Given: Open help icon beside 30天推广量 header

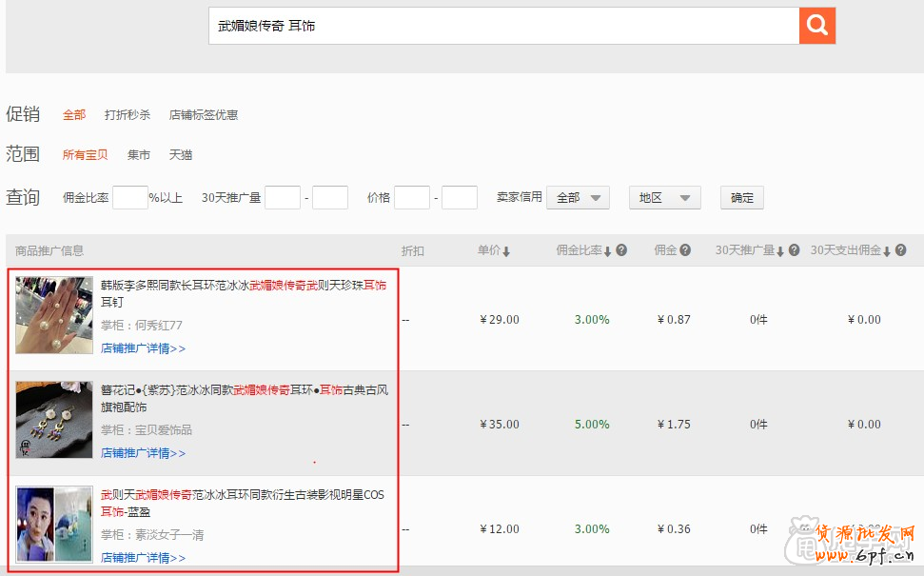Looking at the screenshot, I should pyautogui.click(x=794, y=250).
